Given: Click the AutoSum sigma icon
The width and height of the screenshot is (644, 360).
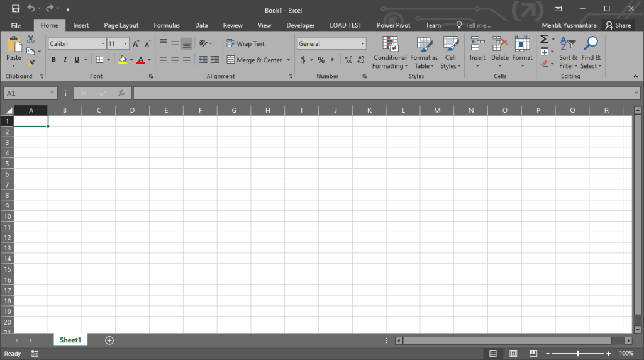Looking at the screenshot, I should coord(544,40).
